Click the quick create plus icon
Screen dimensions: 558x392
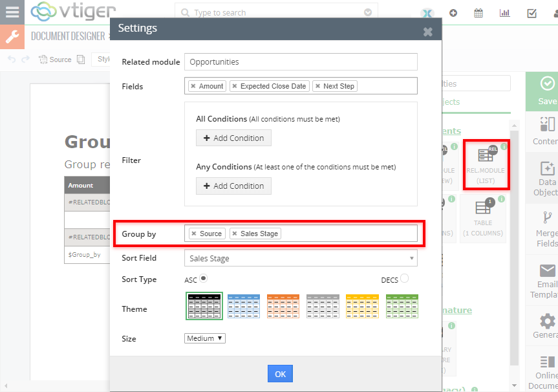[453, 13]
